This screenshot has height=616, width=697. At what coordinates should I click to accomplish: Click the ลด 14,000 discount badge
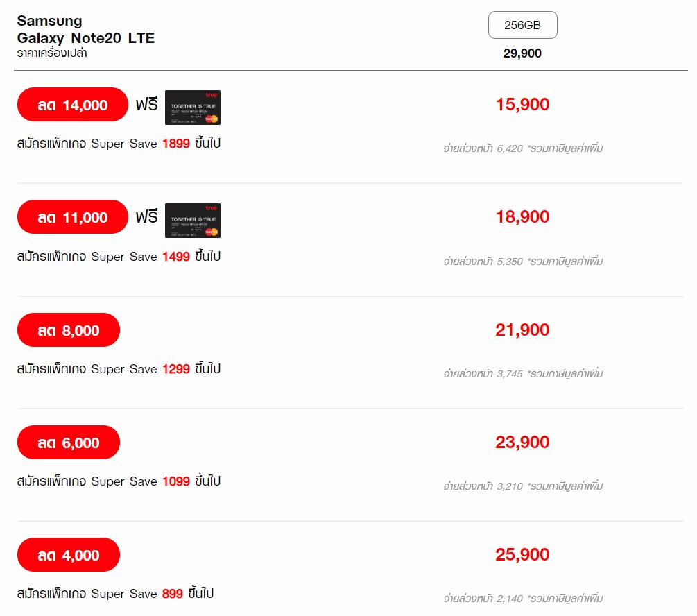pos(72,105)
